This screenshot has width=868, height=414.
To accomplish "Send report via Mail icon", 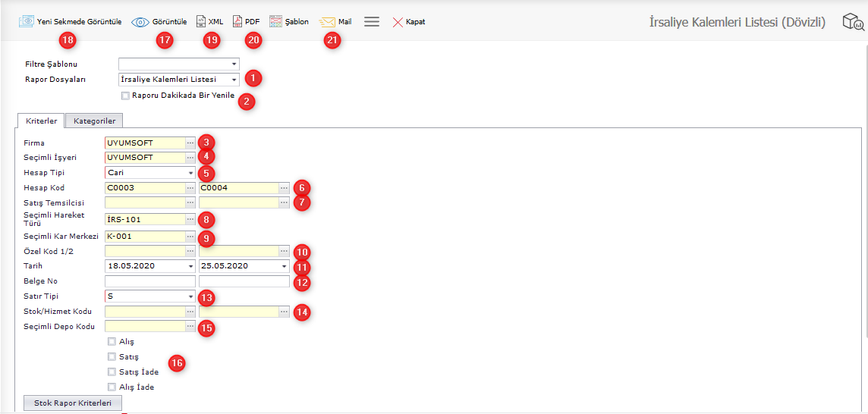I will pos(327,22).
